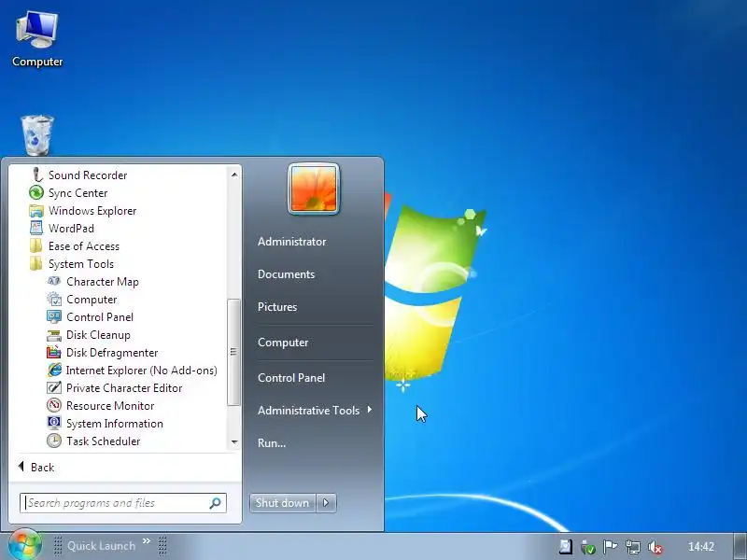The width and height of the screenshot is (747, 560).
Task: Click the program list scrollbar thumb
Action: 233,352
